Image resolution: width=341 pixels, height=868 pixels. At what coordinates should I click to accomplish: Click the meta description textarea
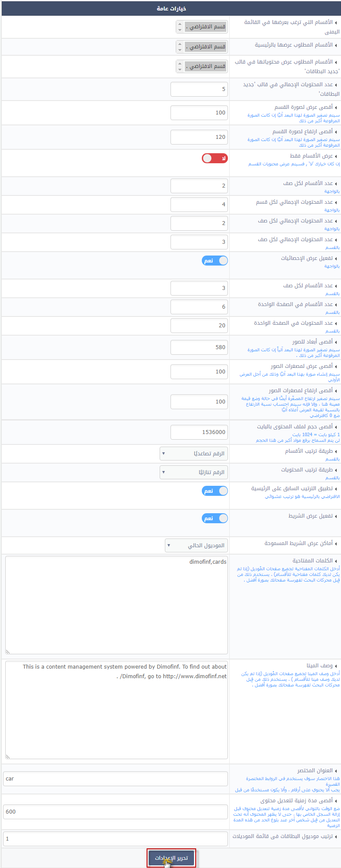point(117,710)
